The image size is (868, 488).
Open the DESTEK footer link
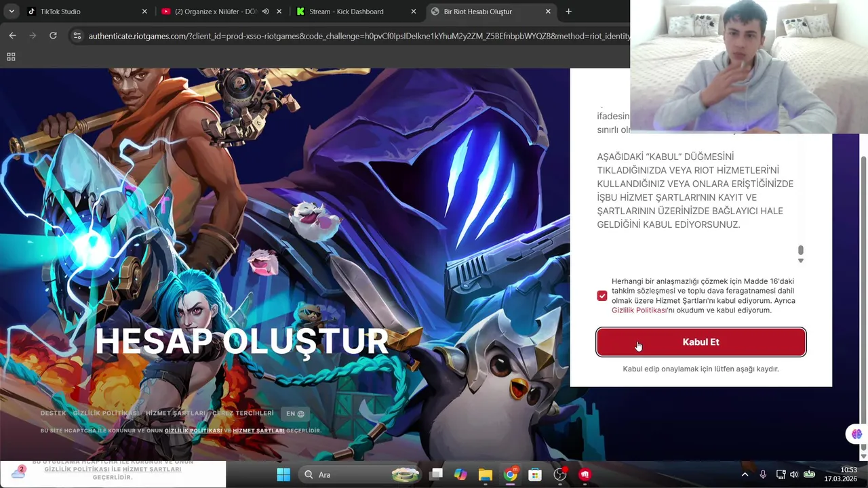coord(54,413)
